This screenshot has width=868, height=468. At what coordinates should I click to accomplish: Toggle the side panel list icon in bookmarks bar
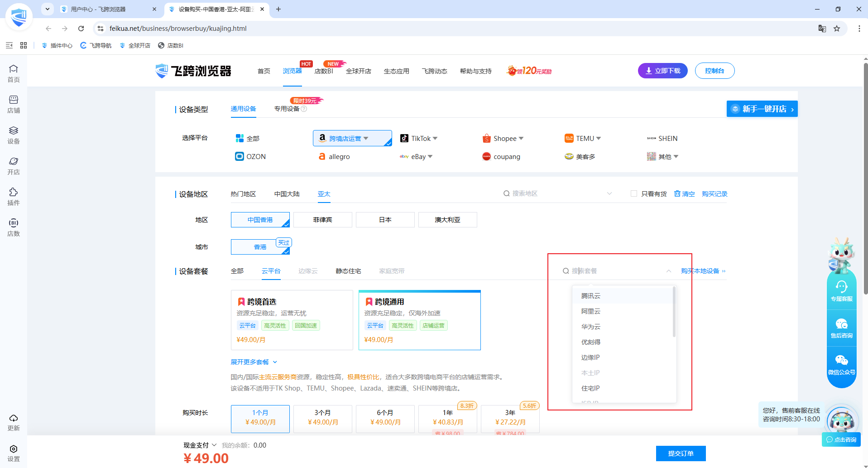coord(9,45)
